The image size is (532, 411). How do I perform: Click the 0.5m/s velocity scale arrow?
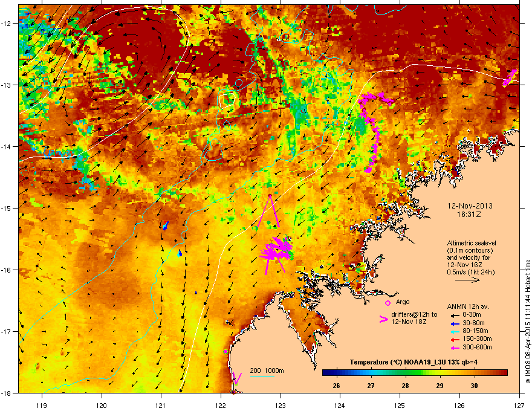[x=467, y=280]
